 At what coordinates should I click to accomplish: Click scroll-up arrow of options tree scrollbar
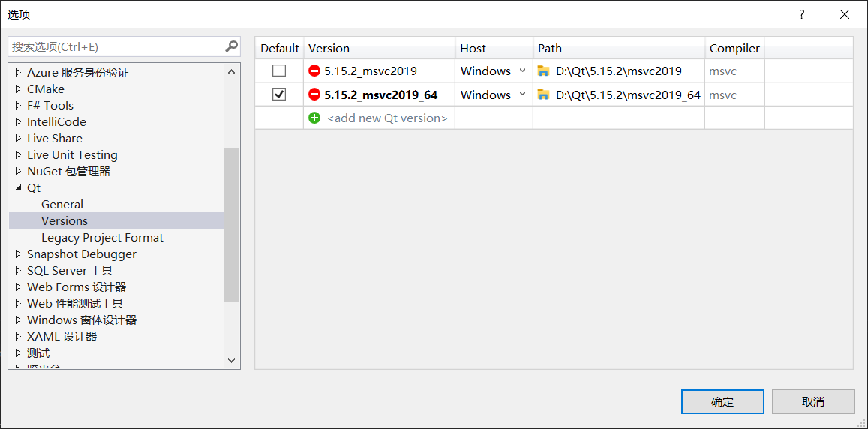point(232,71)
